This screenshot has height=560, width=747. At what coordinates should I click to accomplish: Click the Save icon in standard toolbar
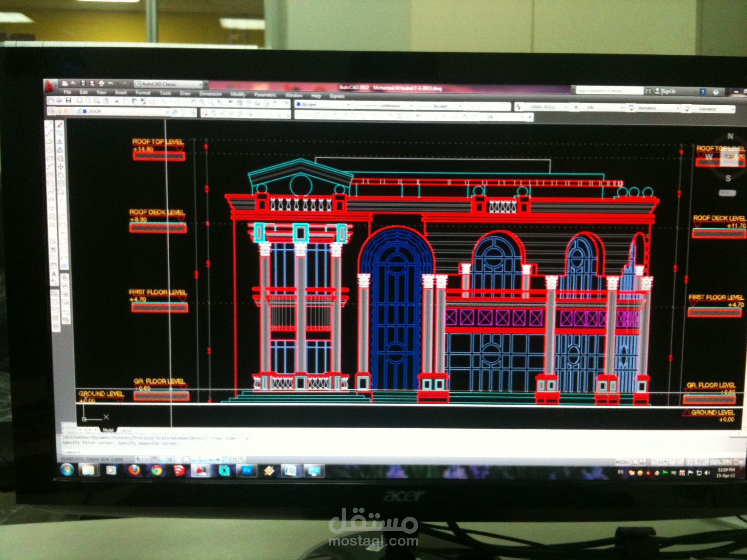point(68,100)
